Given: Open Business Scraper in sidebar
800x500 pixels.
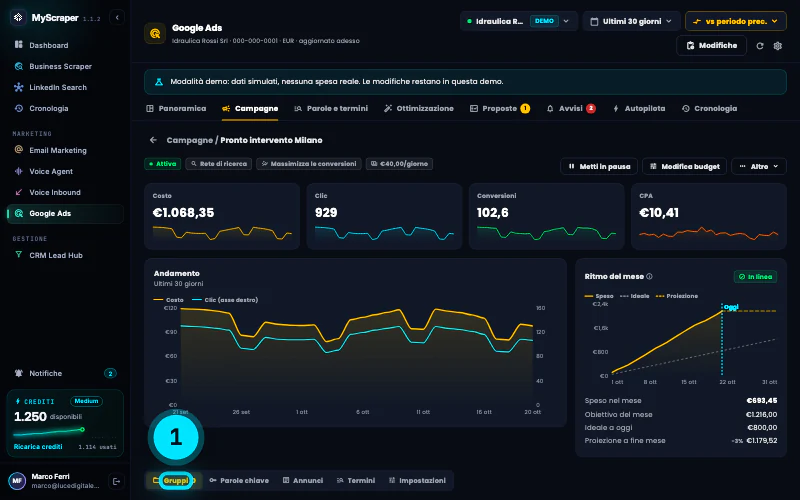Looking at the screenshot, I should (65, 66).
